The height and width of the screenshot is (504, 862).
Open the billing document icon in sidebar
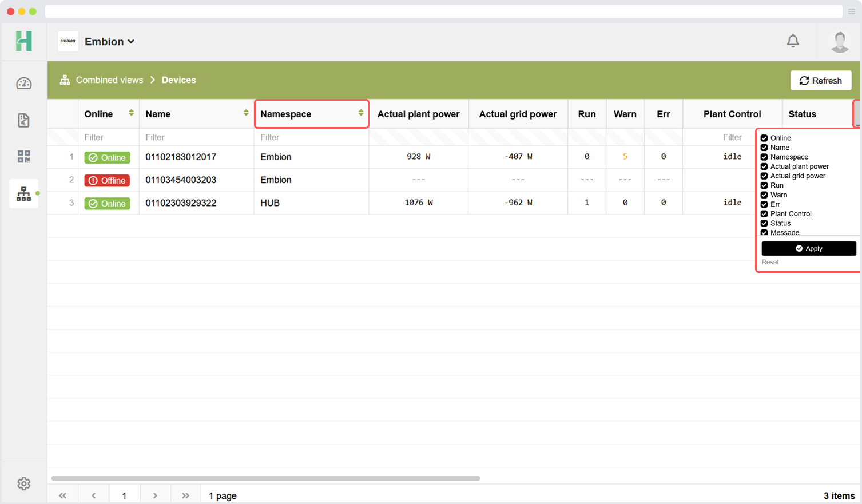tap(23, 120)
